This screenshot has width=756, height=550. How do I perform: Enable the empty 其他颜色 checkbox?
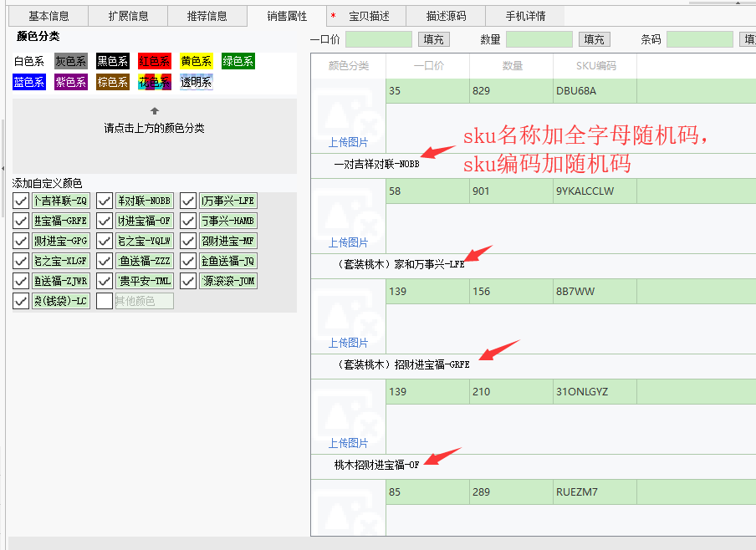point(105,301)
